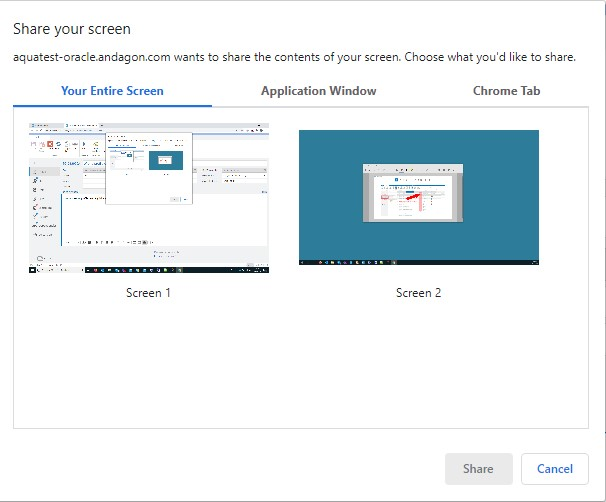
Task: Switch to the Application Window tab
Action: tap(318, 91)
